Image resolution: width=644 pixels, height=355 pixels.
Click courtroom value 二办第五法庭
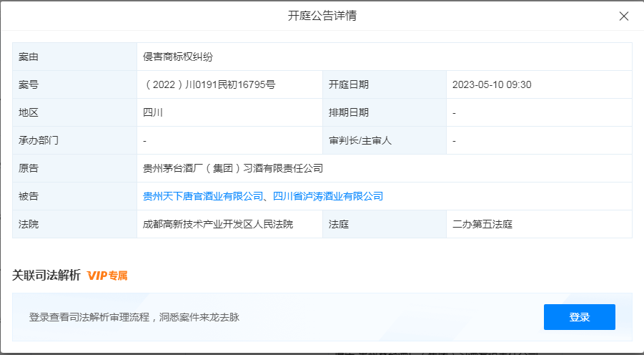click(482, 224)
